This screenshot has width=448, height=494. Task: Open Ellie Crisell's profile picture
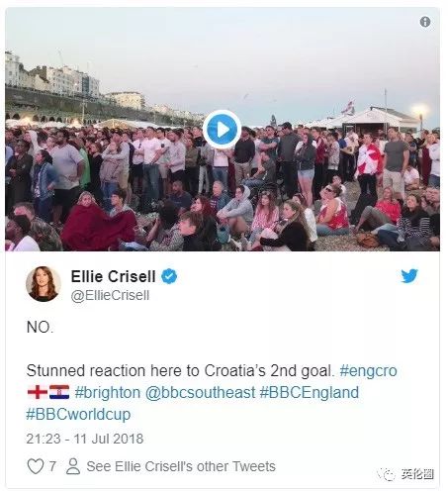coord(44,284)
